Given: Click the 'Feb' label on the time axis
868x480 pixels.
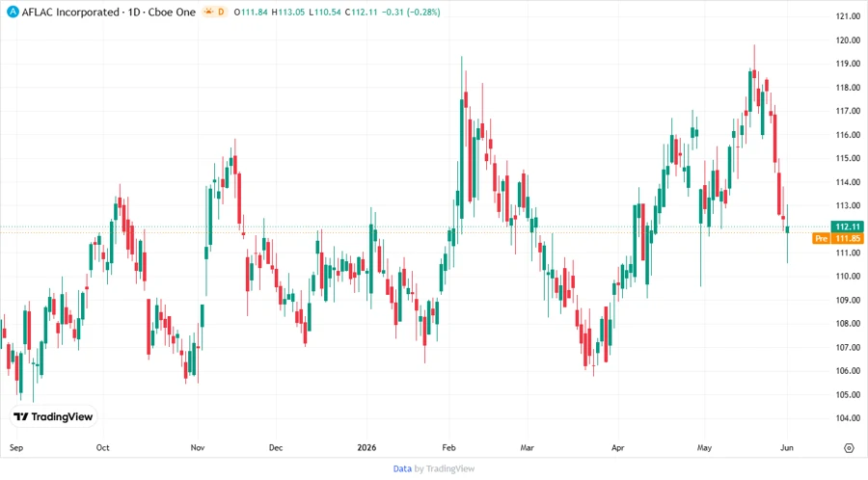Looking at the screenshot, I should click(x=448, y=447).
